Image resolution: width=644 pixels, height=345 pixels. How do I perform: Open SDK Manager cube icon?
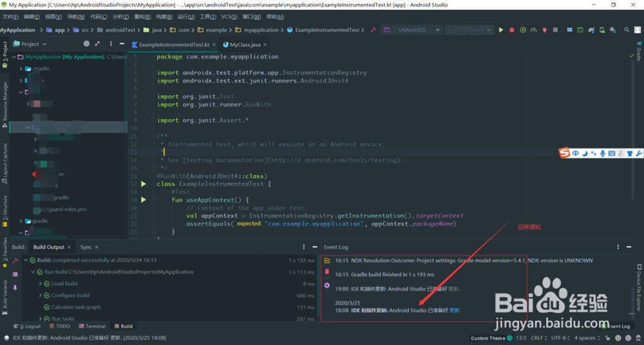point(613,30)
